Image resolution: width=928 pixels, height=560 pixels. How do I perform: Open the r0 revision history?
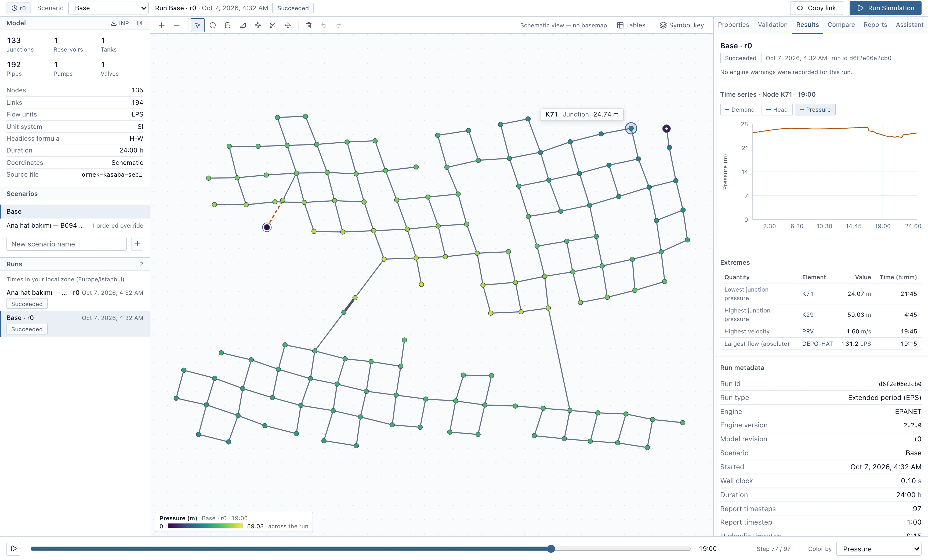point(19,8)
